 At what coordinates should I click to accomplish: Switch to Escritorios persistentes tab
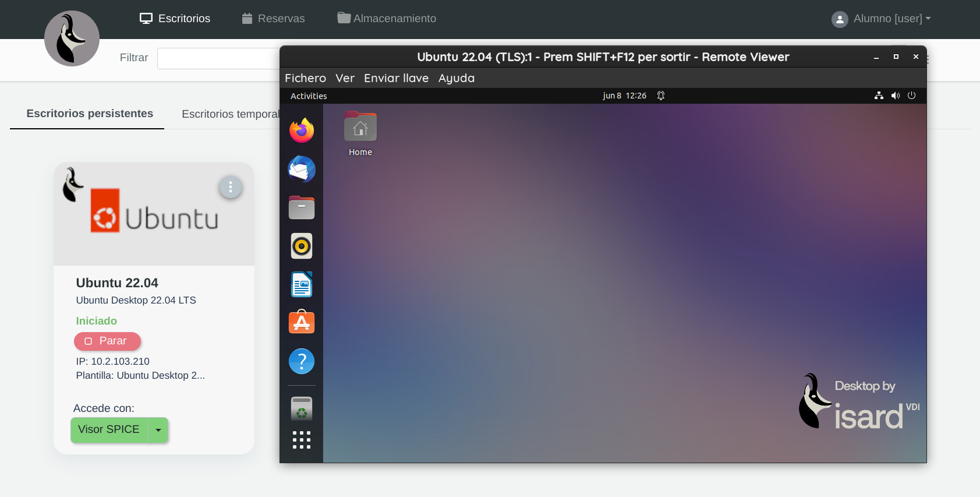(90, 114)
